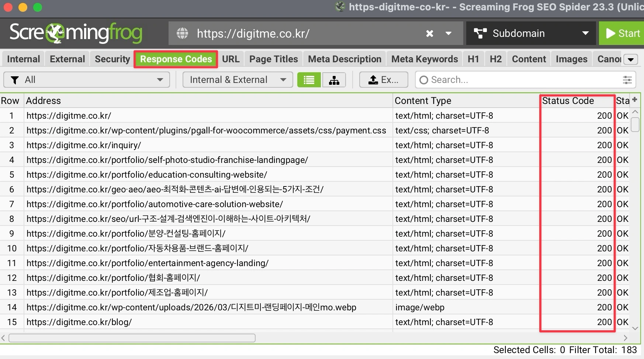The height and width of the screenshot is (359, 644).
Task: Switch to the External tab
Action: point(67,59)
